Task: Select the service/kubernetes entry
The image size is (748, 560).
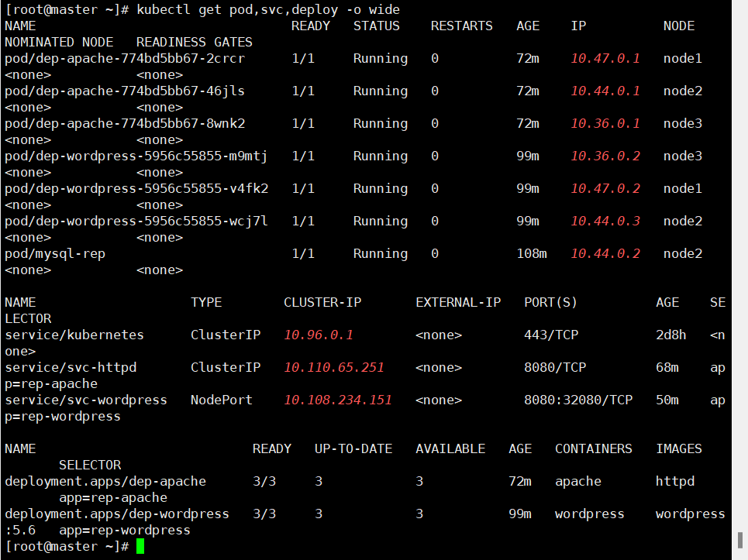Action: click(x=74, y=335)
